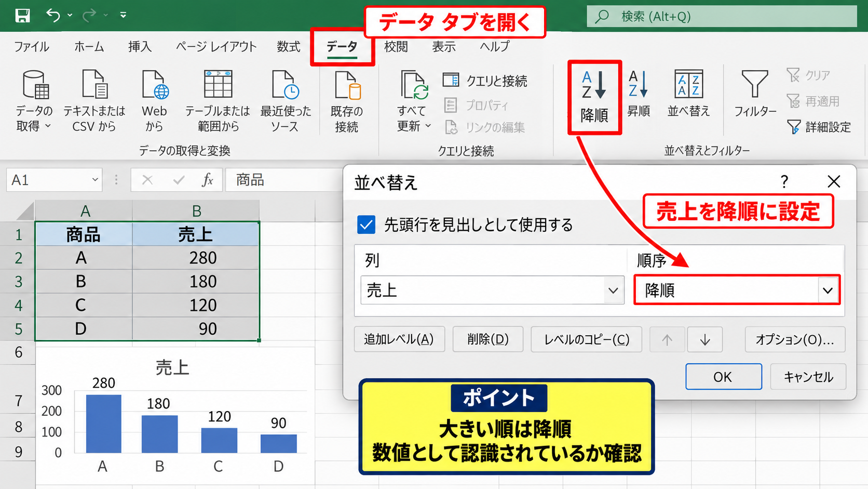Image resolution: width=868 pixels, height=489 pixels.
Task: Move level up with the up arrow button
Action: tap(667, 340)
